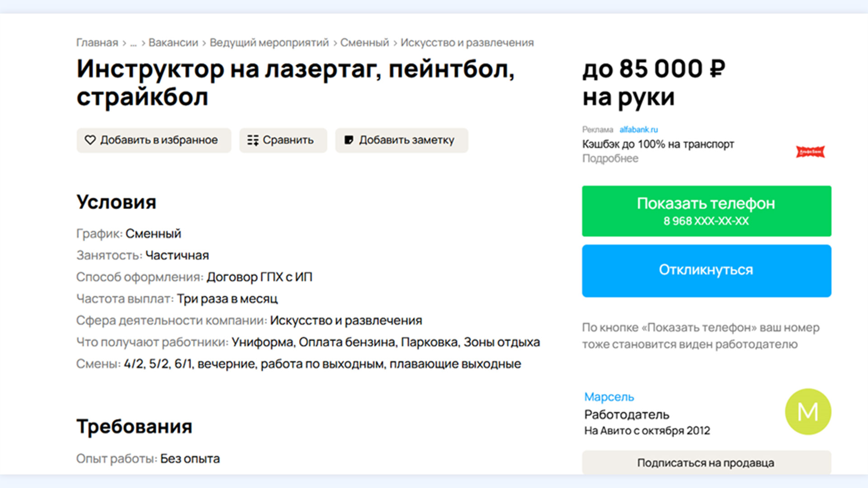Click the note icon beside Добавить заметку

tap(349, 140)
